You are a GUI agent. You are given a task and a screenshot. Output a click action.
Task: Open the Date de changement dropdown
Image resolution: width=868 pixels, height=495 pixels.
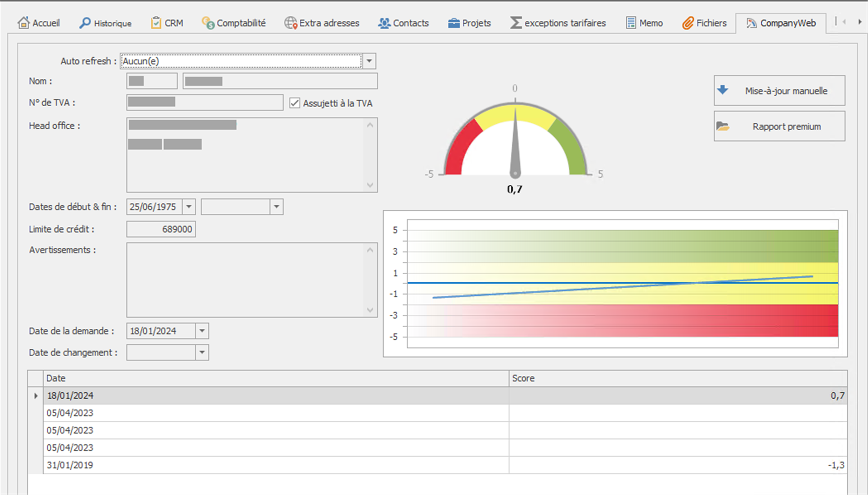[202, 352]
